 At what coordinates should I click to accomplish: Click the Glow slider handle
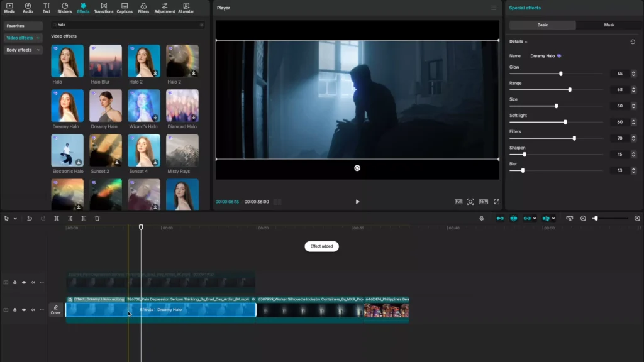point(561,74)
